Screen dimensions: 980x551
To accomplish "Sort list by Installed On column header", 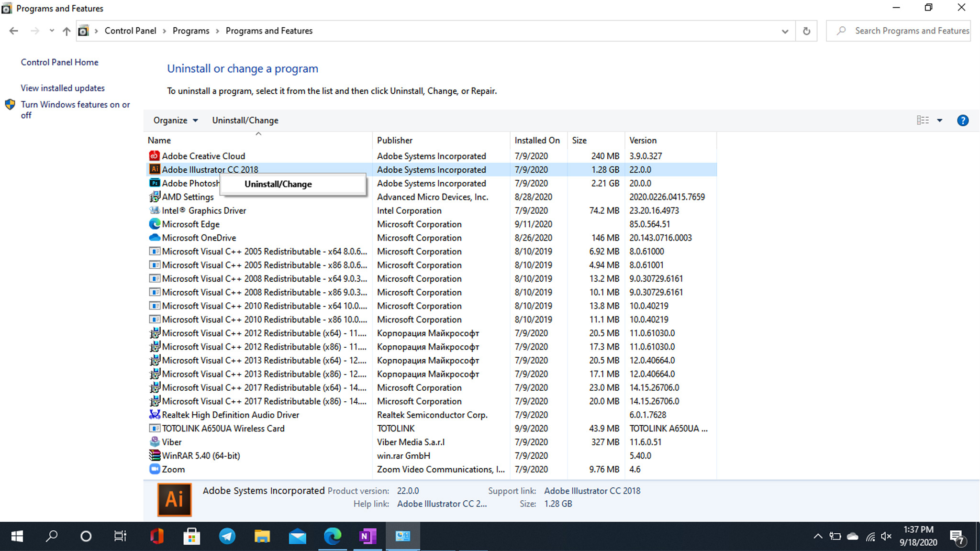I will pyautogui.click(x=537, y=140).
